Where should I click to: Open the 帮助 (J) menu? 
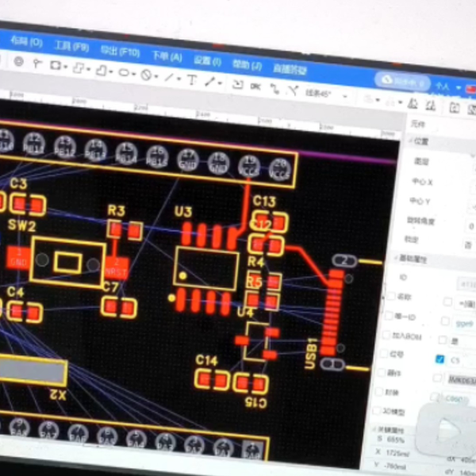point(247,65)
